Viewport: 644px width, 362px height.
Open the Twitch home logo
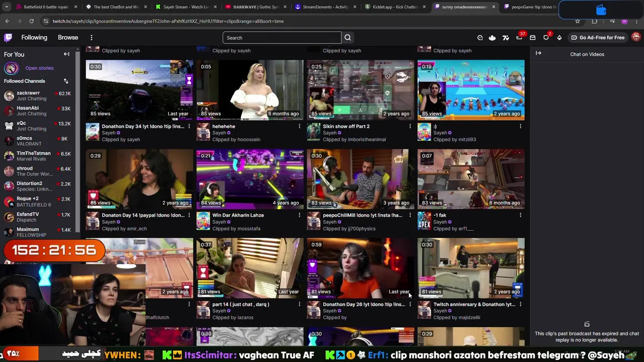pos(8,38)
